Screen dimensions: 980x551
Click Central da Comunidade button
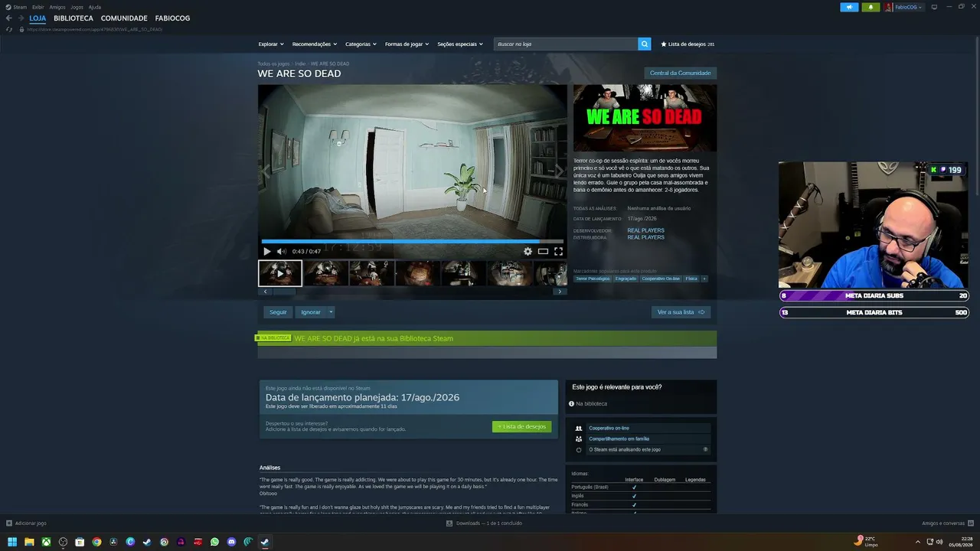tap(680, 73)
